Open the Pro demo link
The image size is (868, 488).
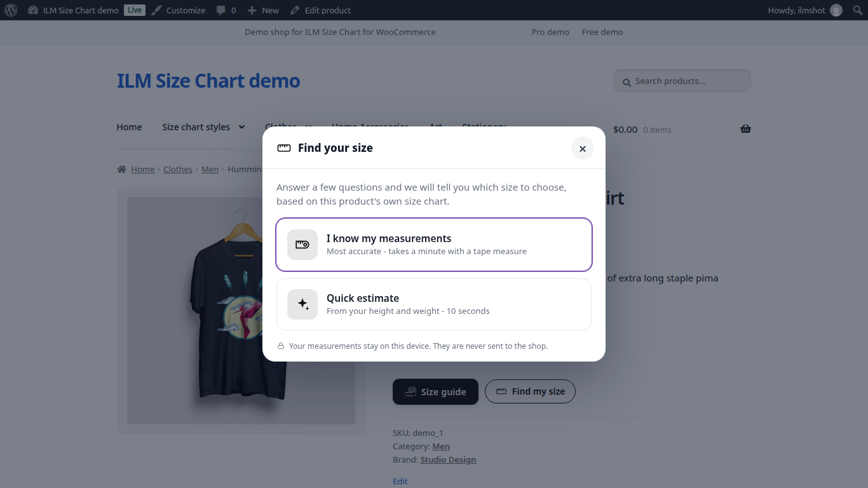(x=550, y=32)
